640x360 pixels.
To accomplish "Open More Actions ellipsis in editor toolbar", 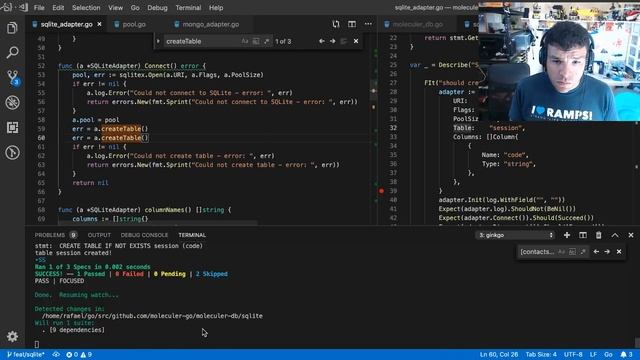I will coord(368,24).
